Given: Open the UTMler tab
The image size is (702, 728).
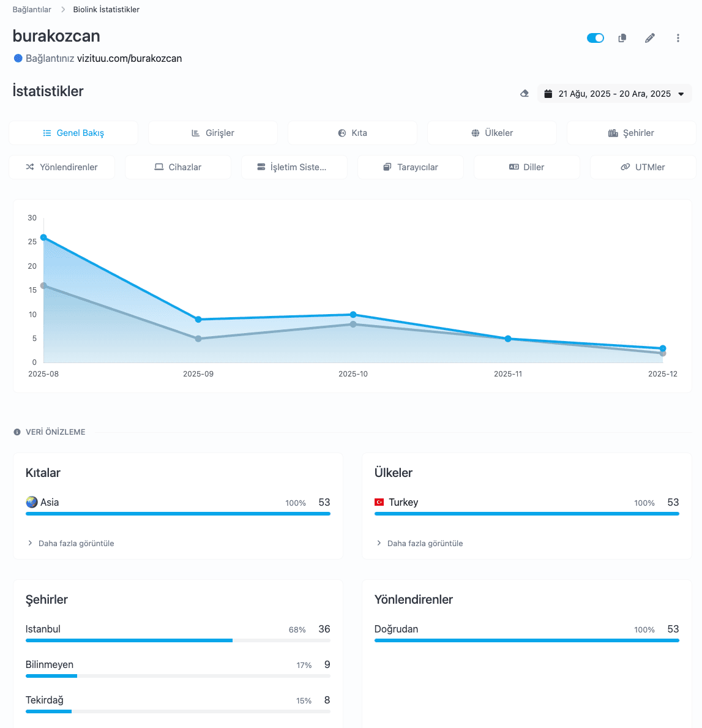Looking at the screenshot, I should point(643,167).
